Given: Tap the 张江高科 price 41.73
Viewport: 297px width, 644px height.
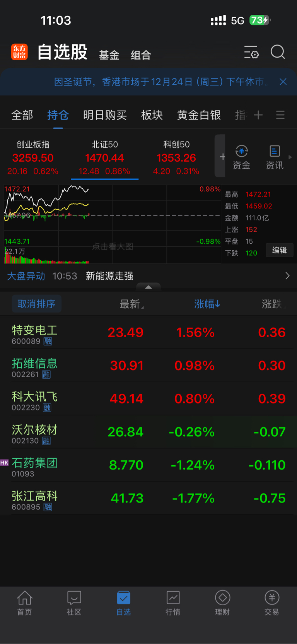Looking at the screenshot, I should pyautogui.click(x=127, y=498).
